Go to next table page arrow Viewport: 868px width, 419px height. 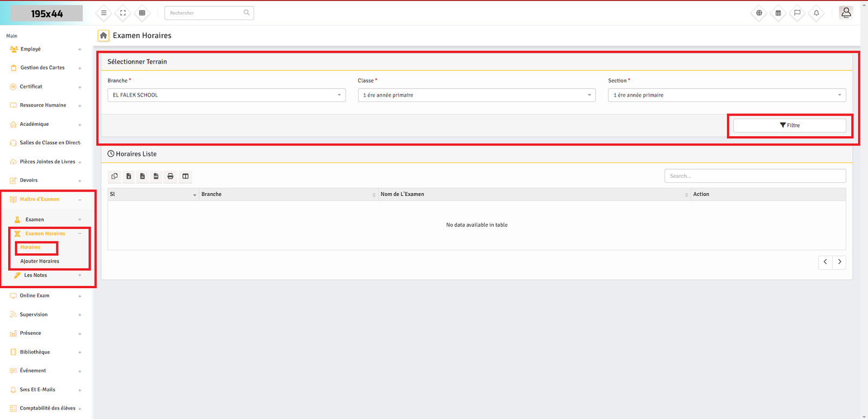coord(839,262)
